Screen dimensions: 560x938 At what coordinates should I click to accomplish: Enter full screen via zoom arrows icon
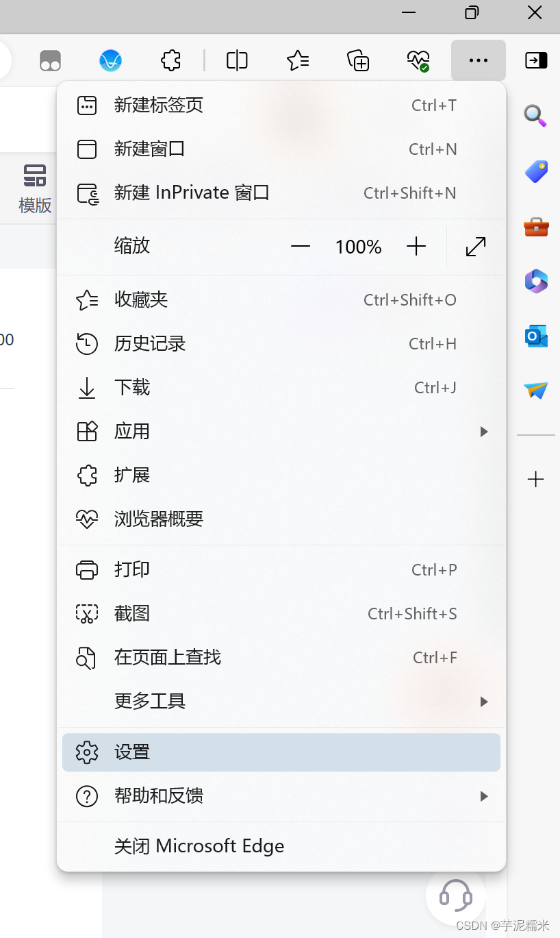(476, 247)
